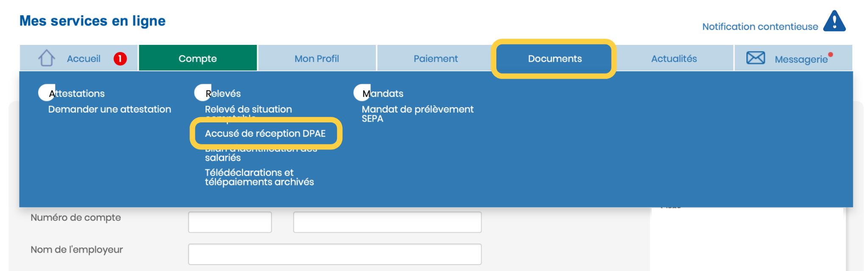Click the first Numéro de compte field
Image resolution: width=868 pixels, height=271 pixels.
230,222
